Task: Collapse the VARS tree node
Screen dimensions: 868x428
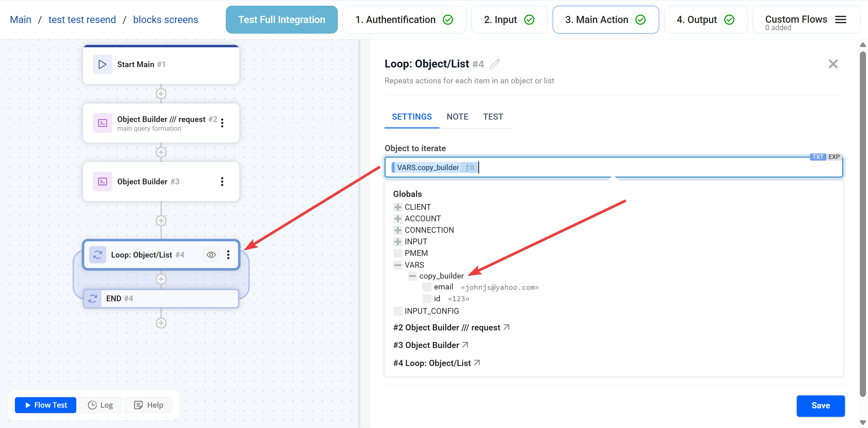Action: coord(398,265)
